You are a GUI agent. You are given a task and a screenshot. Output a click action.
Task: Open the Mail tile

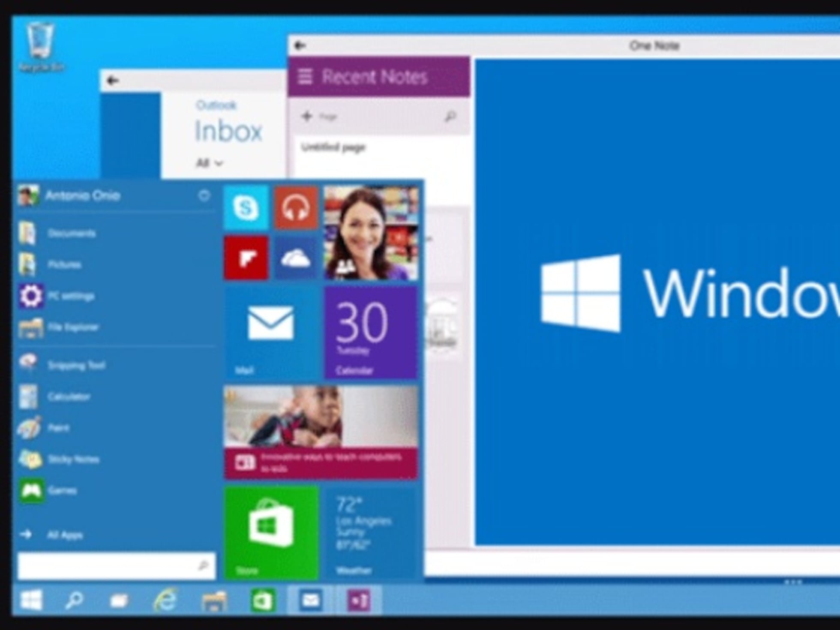tap(271, 333)
